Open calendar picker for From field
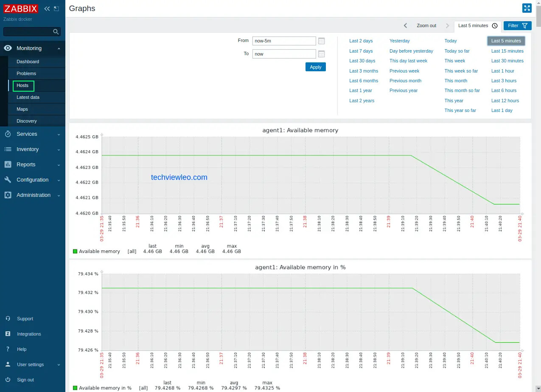 click(322, 41)
